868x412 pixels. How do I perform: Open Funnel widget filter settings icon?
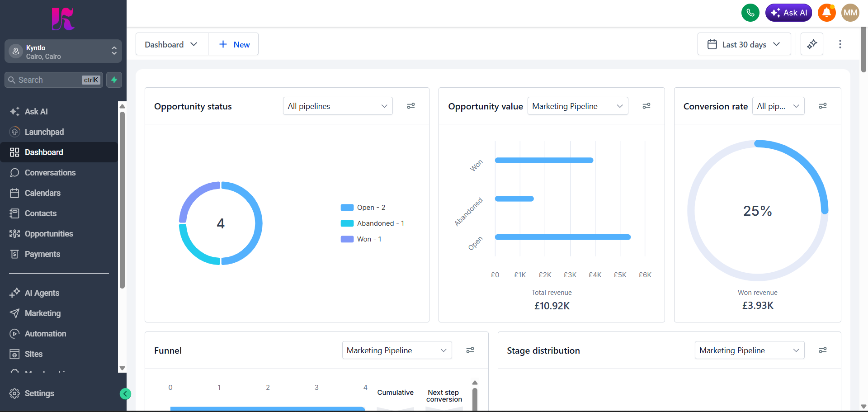[470, 350]
